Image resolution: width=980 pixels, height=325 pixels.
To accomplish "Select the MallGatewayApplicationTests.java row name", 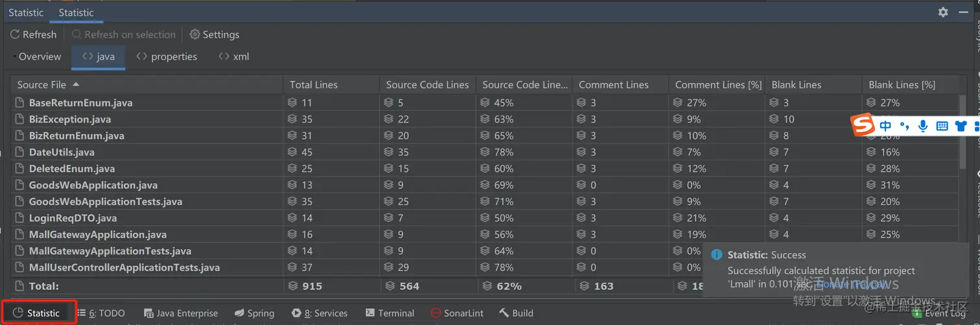I will pos(110,251).
